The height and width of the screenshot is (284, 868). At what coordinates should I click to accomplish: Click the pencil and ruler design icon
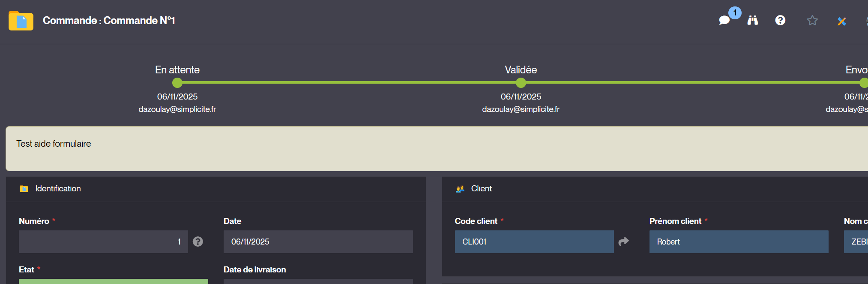[x=841, y=21]
